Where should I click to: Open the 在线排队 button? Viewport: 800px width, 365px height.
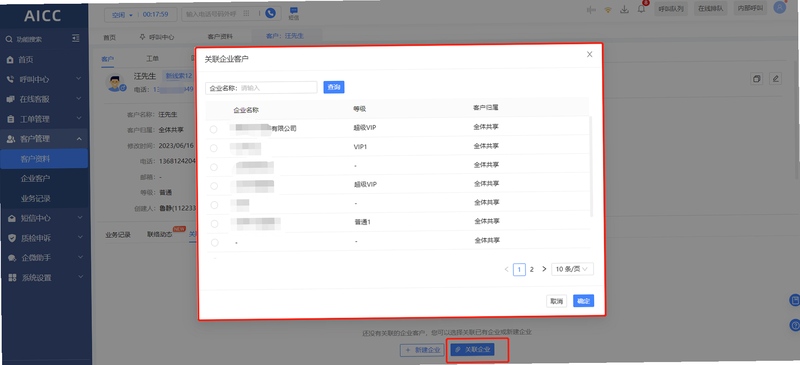pyautogui.click(x=711, y=9)
